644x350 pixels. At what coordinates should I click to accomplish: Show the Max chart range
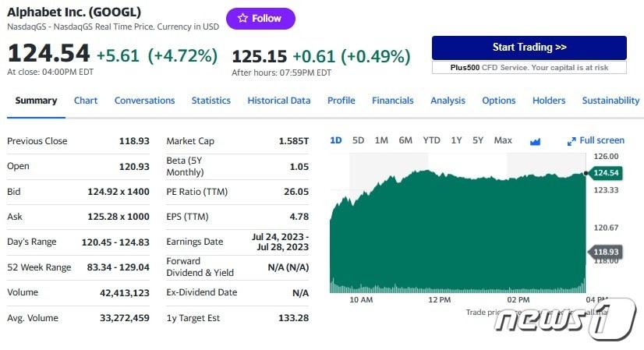pyautogui.click(x=503, y=140)
